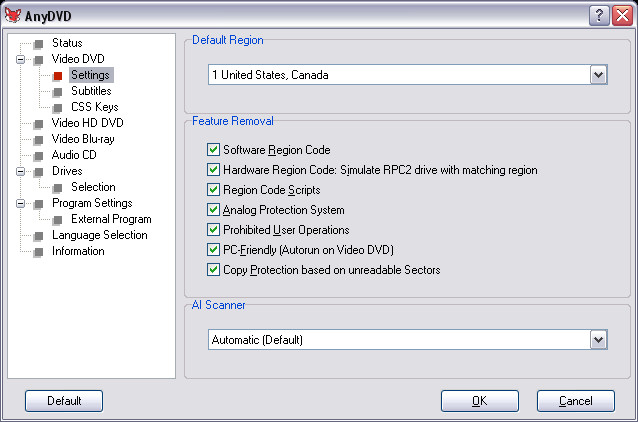The image size is (638, 422).
Task: Click the icon next to Video Blu-ray
Action: point(38,139)
